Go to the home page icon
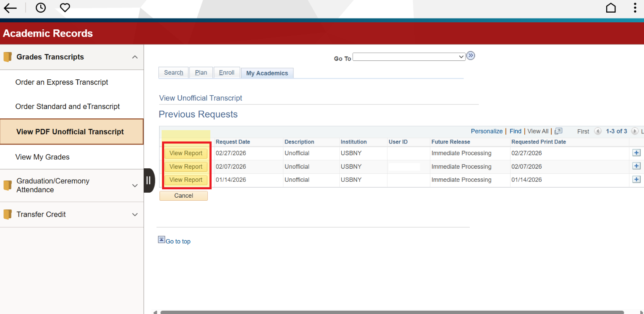644x314 pixels. 611,8
